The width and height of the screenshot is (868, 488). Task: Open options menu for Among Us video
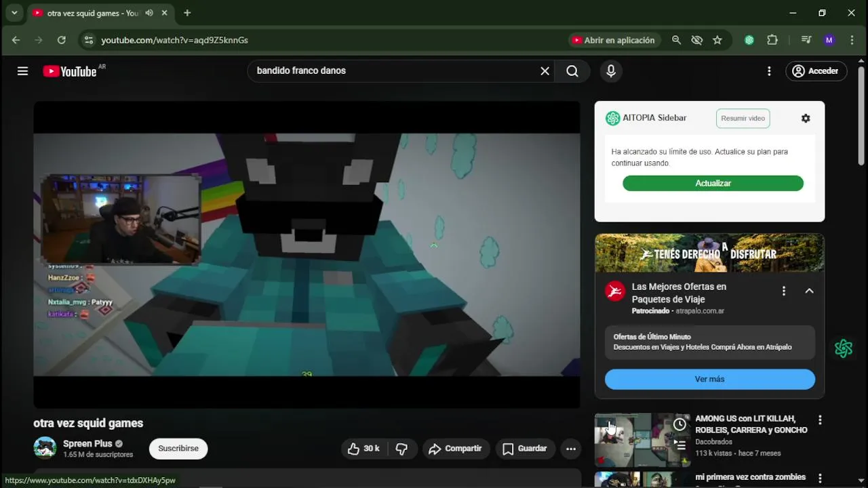click(820, 420)
